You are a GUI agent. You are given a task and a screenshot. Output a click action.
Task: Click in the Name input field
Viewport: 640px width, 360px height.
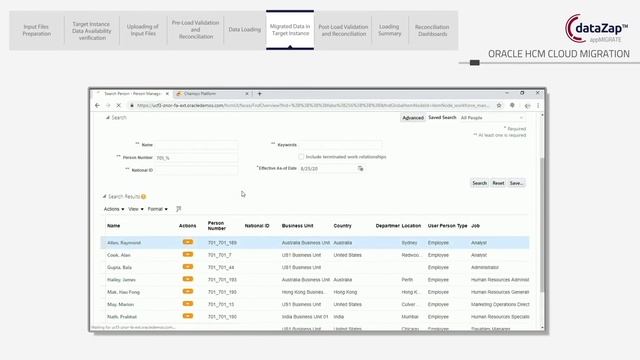click(196, 145)
